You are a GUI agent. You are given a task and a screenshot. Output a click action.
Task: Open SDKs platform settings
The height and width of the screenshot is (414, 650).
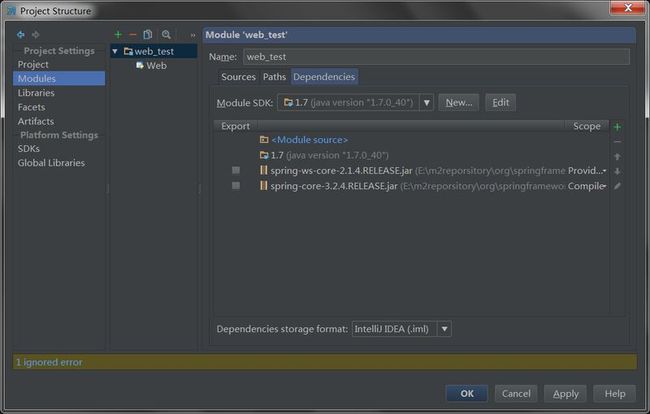point(29,148)
